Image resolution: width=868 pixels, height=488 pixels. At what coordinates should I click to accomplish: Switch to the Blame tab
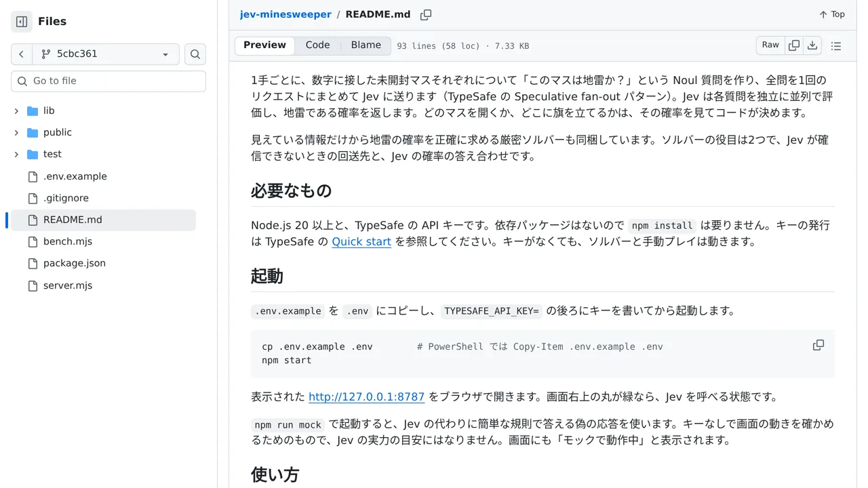pyautogui.click(x=366, y=45)
